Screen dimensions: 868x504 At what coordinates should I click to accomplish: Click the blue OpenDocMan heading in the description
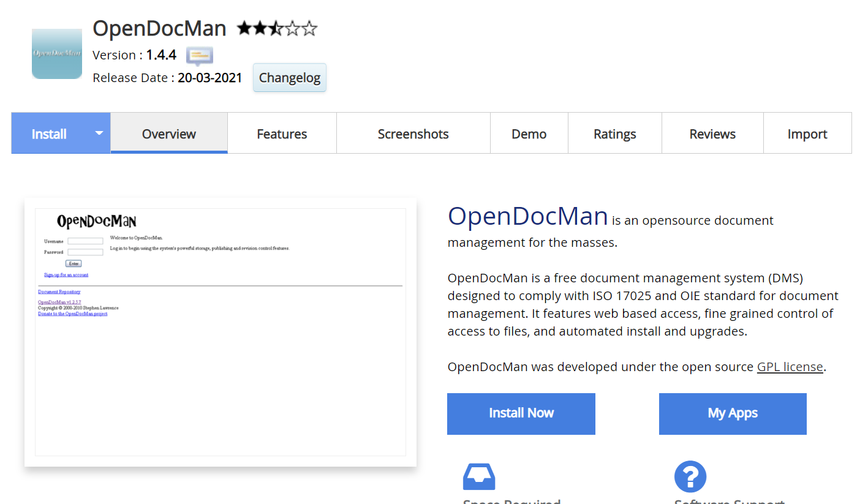527,216
